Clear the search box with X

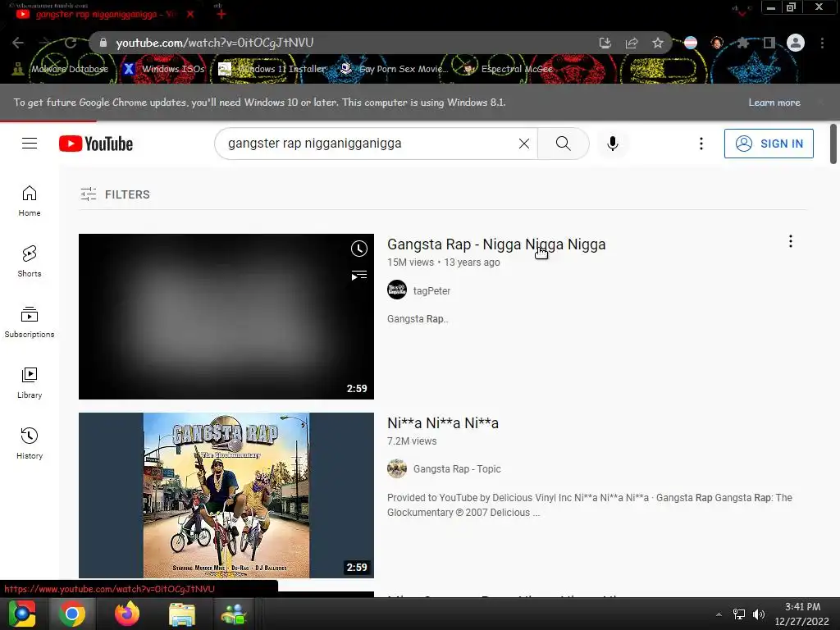tap(524, 144)
